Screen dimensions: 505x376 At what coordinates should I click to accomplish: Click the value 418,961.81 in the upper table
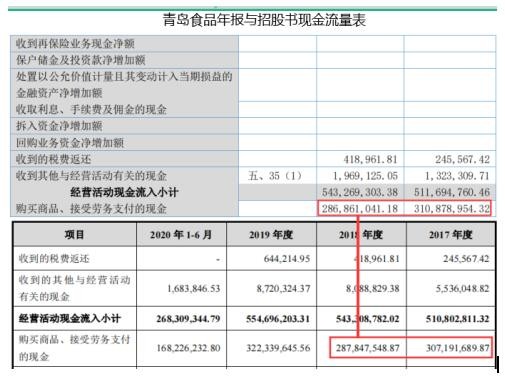370,159
